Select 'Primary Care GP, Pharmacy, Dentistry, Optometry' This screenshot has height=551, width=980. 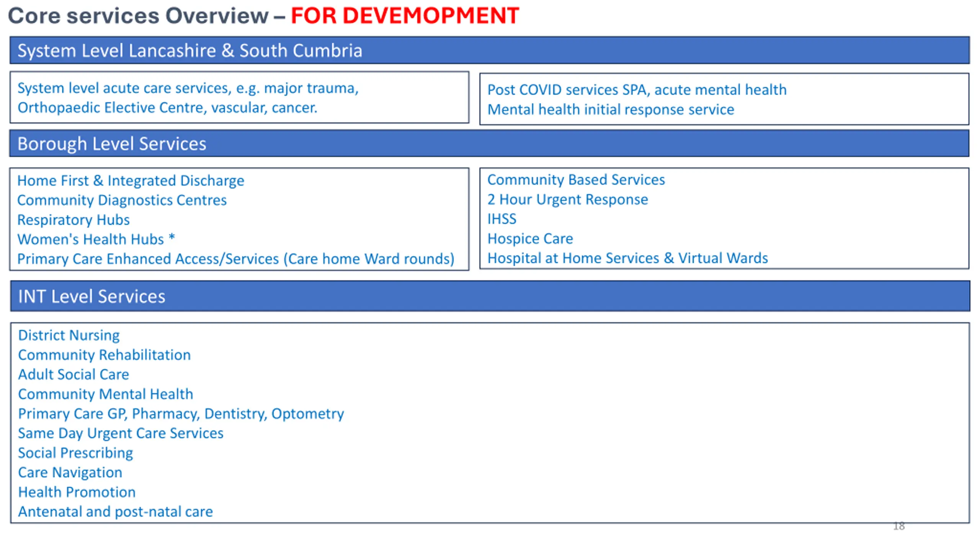point(181,414)
